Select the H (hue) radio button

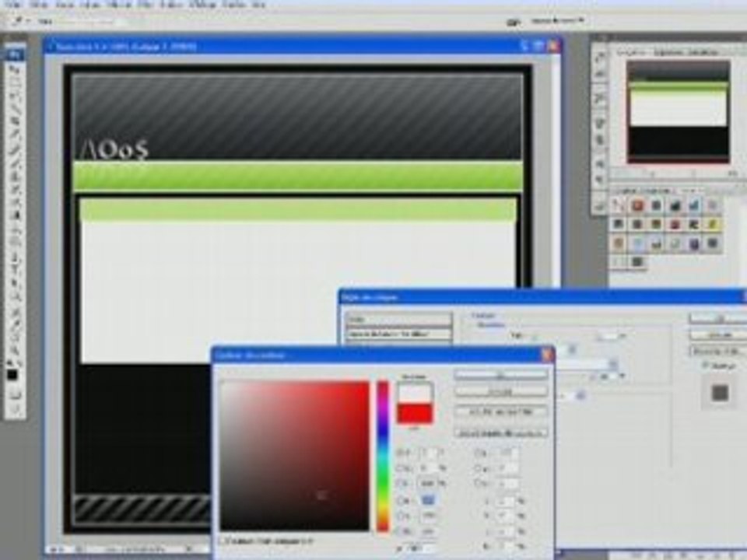[402, 453]
